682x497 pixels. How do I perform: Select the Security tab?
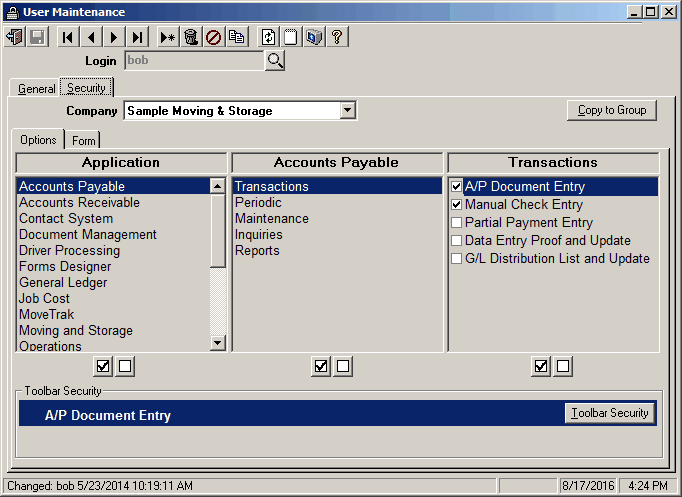[86, 87]
